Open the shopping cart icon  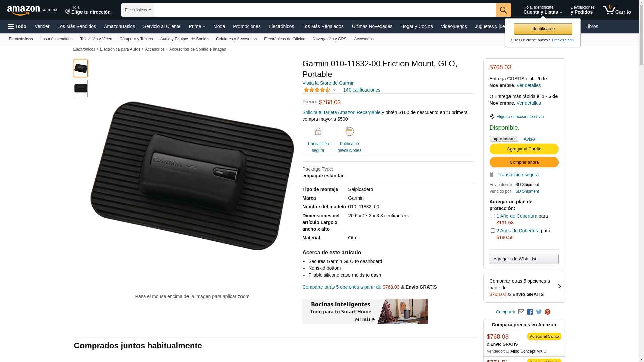coord(616,10)
